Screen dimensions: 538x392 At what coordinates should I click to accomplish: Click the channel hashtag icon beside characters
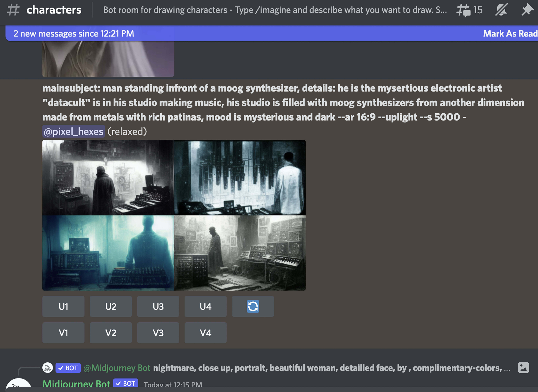(13, 10)
